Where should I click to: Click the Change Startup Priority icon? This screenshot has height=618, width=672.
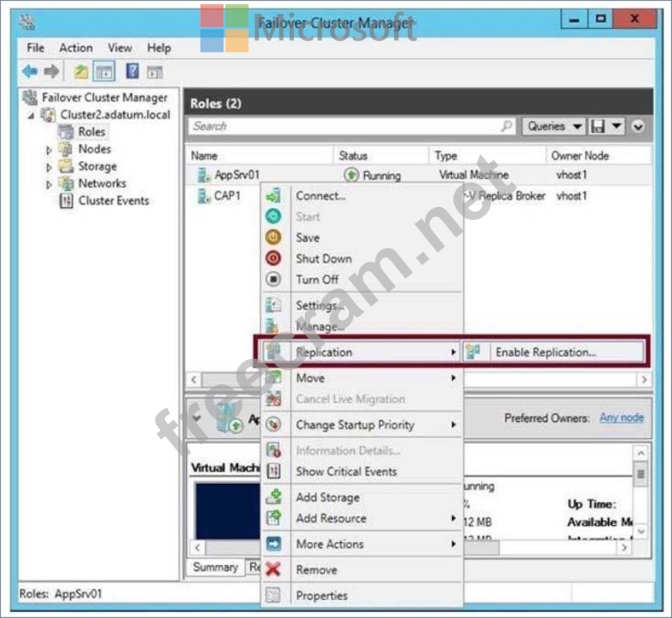pyautogui.click(x=273, y=424)
